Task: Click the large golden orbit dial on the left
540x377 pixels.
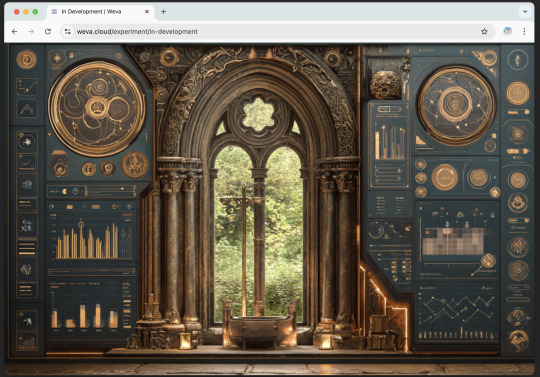Action: tap(97, 108)
